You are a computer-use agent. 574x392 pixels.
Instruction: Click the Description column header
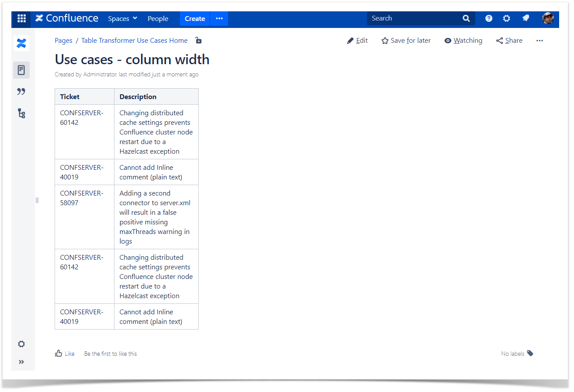tap(156, 96)
